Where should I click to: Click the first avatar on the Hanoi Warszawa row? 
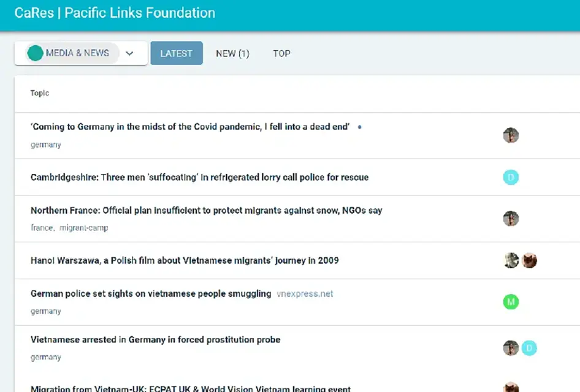(x=511, y=260)
